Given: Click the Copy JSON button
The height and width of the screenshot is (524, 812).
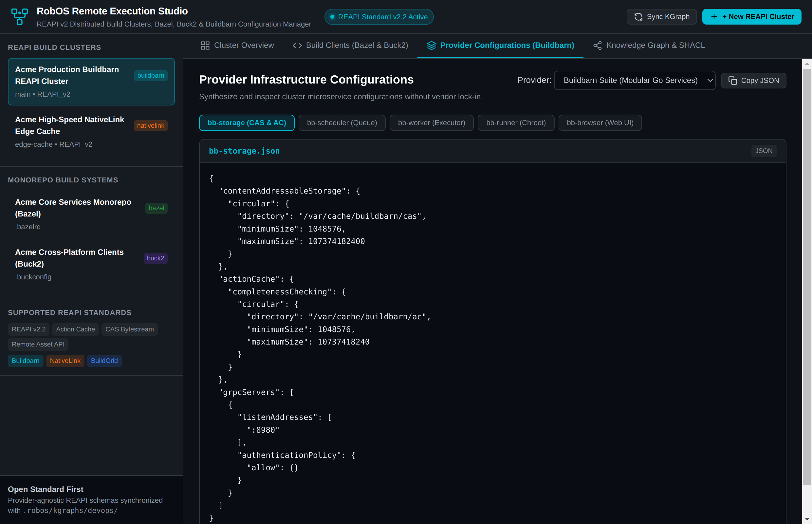Looking at the screenshot, I should pos(753,80).
